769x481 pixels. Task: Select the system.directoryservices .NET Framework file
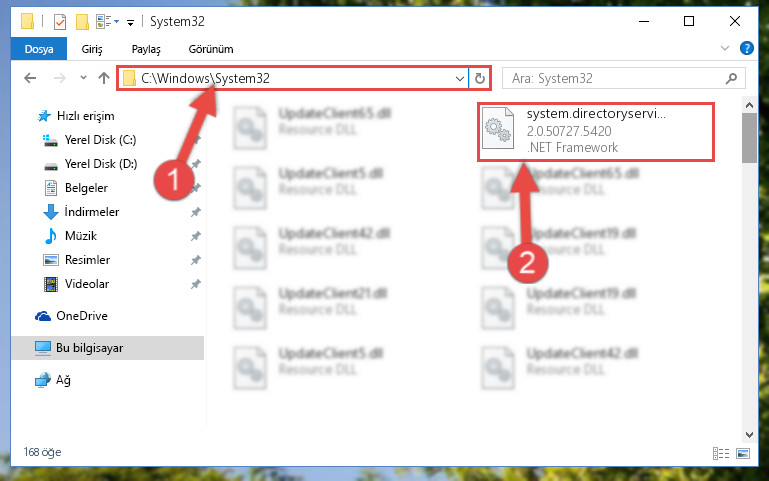pyautogui.click(x=595, y=131)
